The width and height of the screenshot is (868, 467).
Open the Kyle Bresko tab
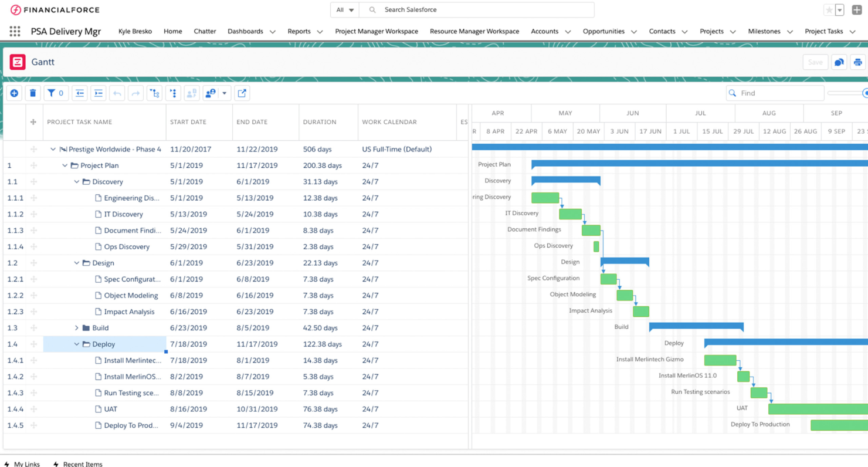point(135,31)
